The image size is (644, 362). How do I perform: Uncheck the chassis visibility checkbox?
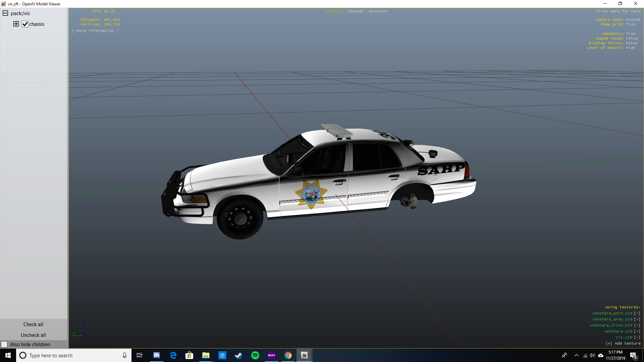pyautogui.click(x=25, y=24)
